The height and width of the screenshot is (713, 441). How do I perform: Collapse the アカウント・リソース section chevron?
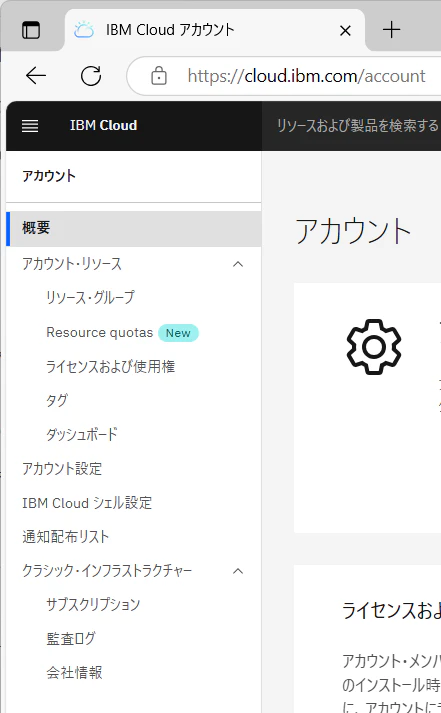coord(238,264)
